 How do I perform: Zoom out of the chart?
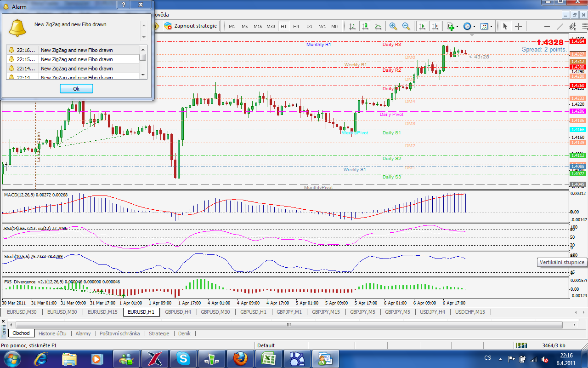[406, 26]
